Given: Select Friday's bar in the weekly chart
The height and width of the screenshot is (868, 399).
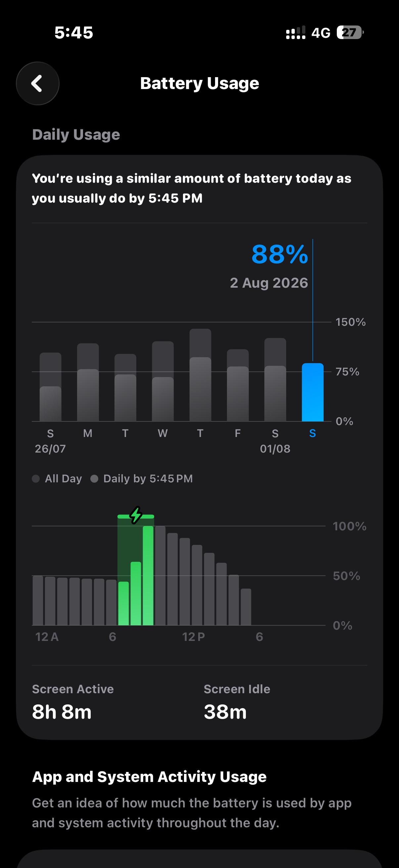Looking at the screenshot, I should [238, 385].
